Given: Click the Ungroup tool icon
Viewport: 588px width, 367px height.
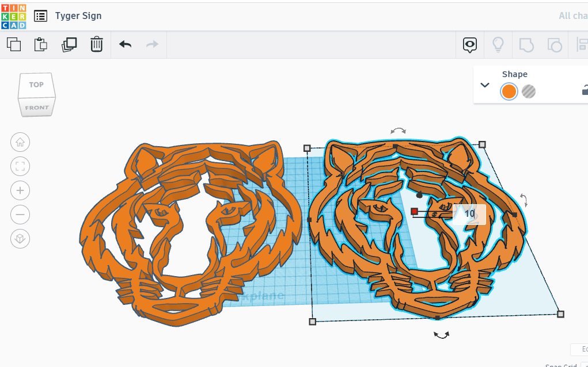Looking at the screenshot, I should coord(554,44).
